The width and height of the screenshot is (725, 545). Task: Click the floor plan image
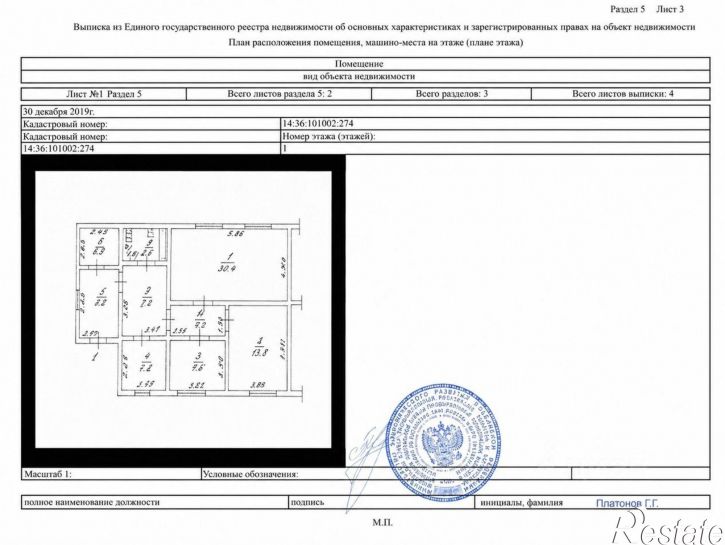183,310
